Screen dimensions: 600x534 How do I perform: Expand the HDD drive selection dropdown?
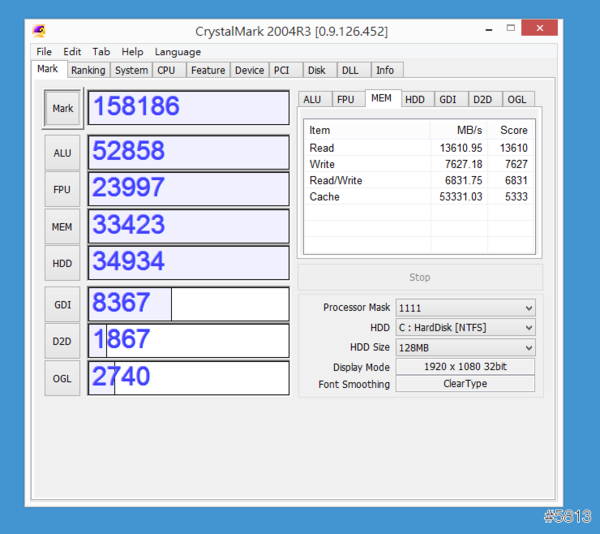pos(465,328)
